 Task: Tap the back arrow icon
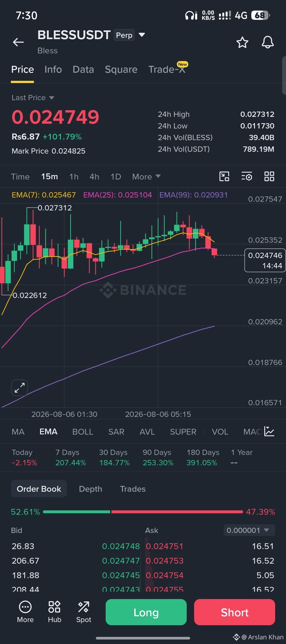tap(18, 42)
